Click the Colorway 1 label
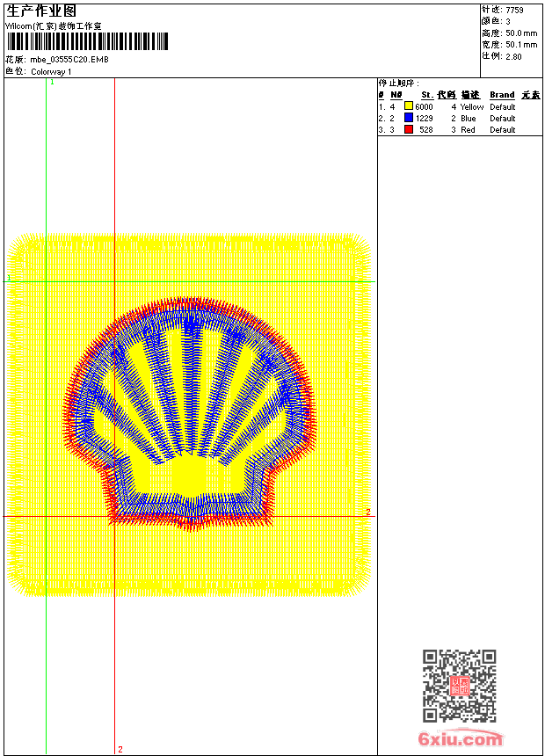 pyautogui.click(x=51, y=72)
